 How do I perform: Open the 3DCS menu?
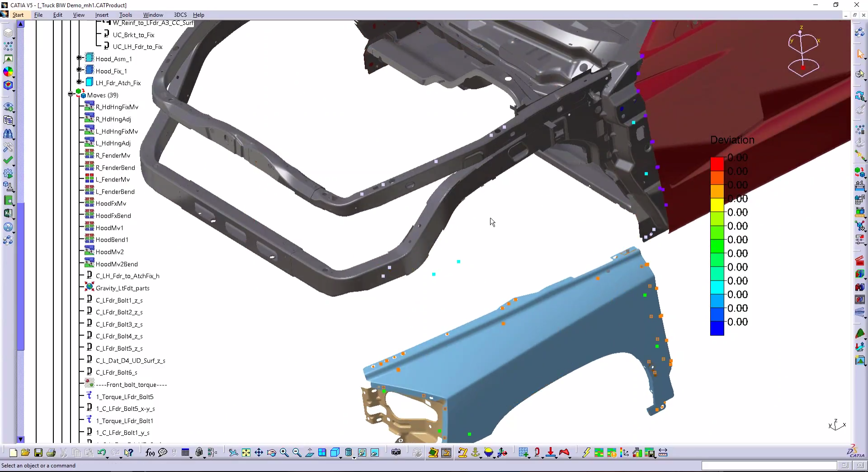[180, 15]
